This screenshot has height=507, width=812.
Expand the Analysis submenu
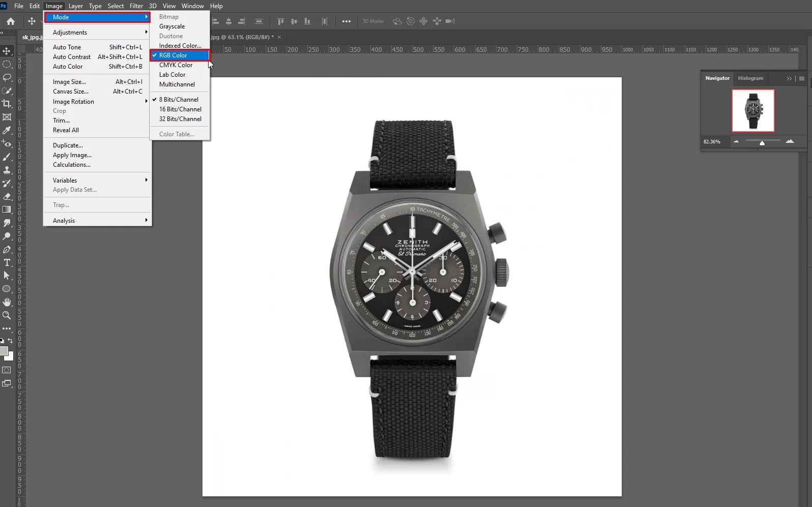pos(97,221)
